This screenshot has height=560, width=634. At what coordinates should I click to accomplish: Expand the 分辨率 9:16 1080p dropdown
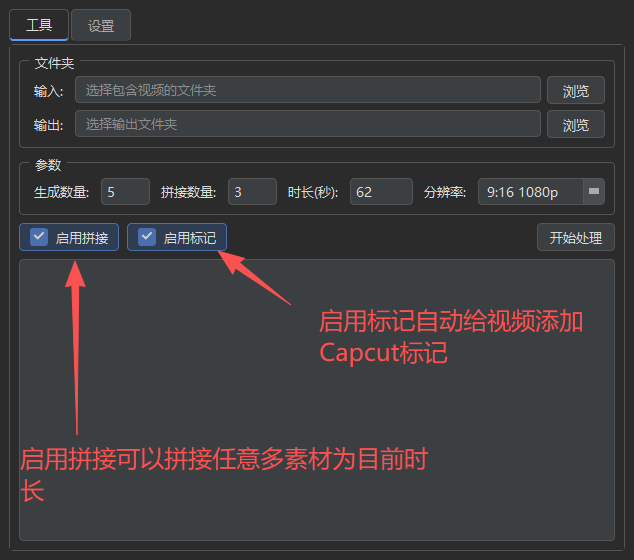tap(593, 192)
